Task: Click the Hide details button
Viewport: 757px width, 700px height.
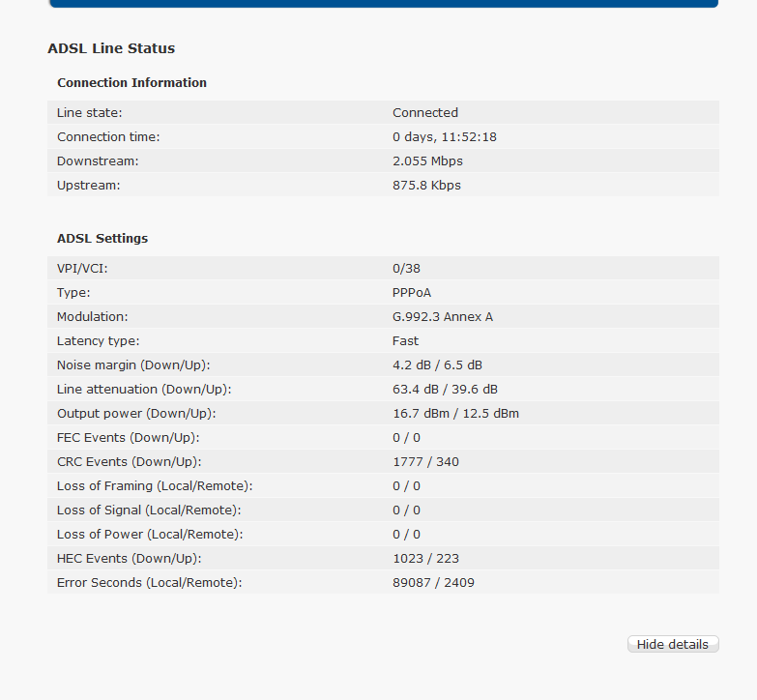Action: click(x=673, y=644)
